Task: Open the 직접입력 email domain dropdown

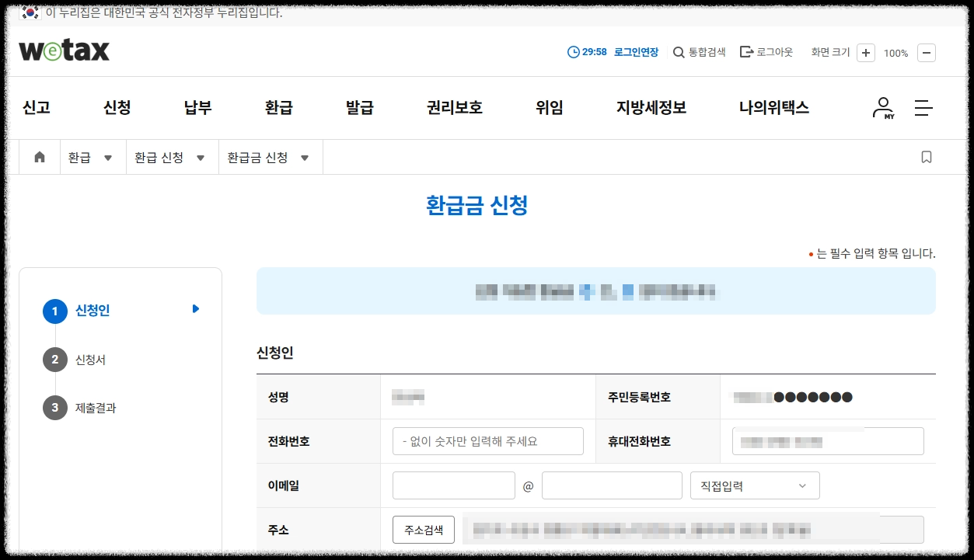Action: 753,485
